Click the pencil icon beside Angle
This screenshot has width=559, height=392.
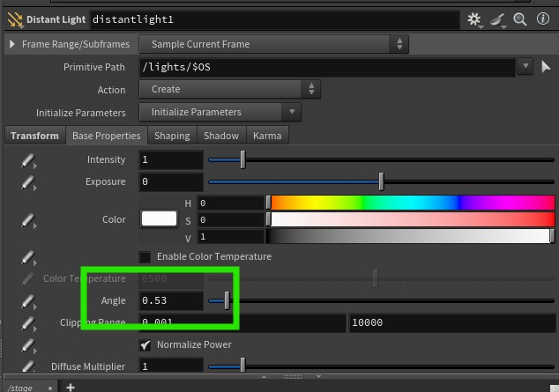pos(29,301)
